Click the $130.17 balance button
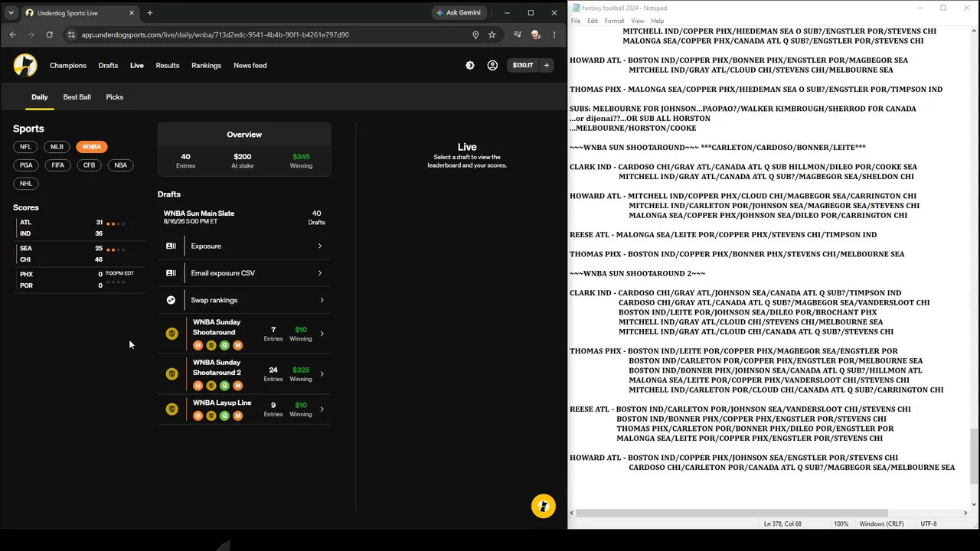The image size is (980, 551). click(x=523, y=66)
